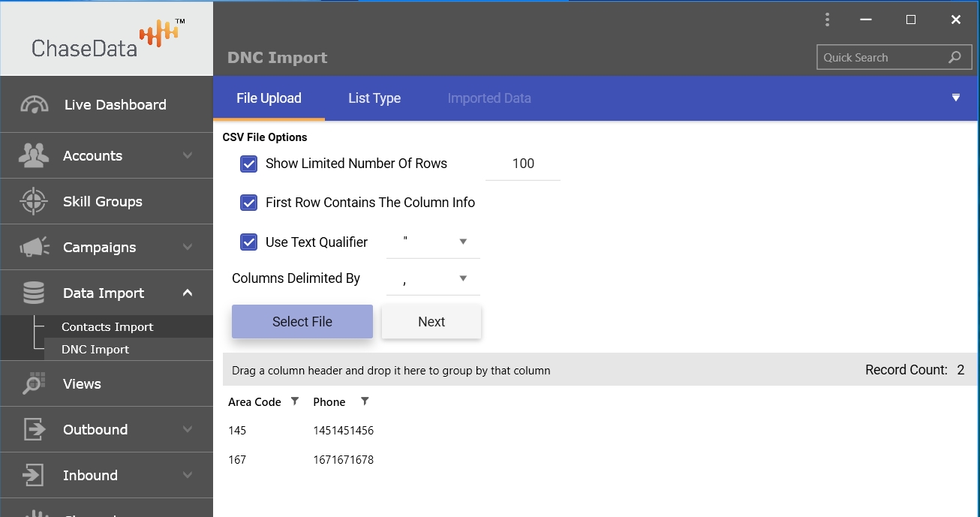Screen dimensions: 980x517
Task: Click the Views magnifier icon
Action: click(34, 383)
